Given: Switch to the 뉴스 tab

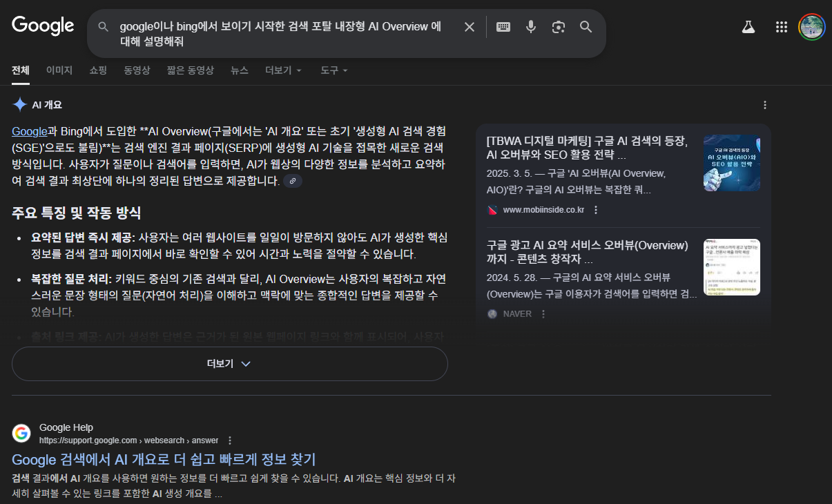Looking at the screenshot, I should tap(239, 70).
